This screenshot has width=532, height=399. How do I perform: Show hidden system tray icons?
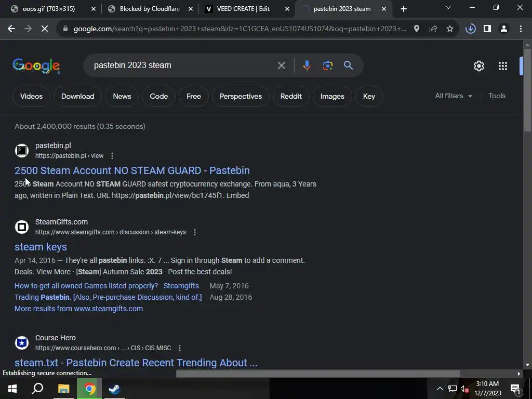coord(440,389)
